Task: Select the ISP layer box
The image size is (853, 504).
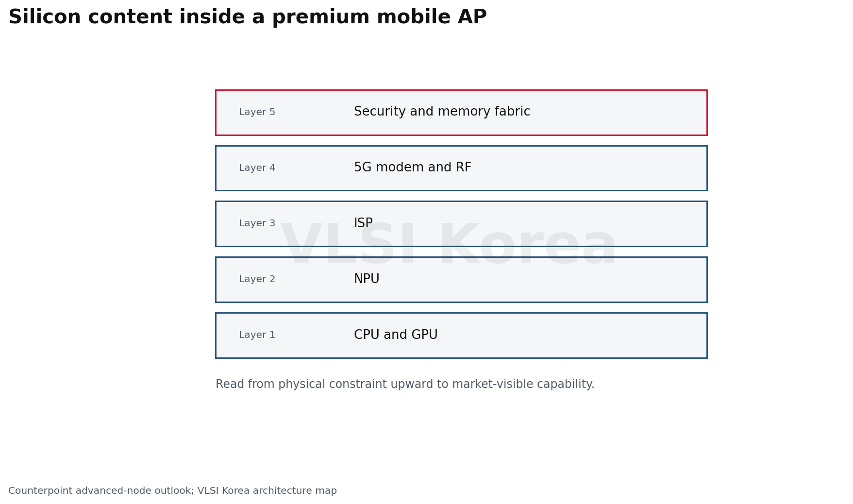Action: pyautogui.click(x=461, y=224)
